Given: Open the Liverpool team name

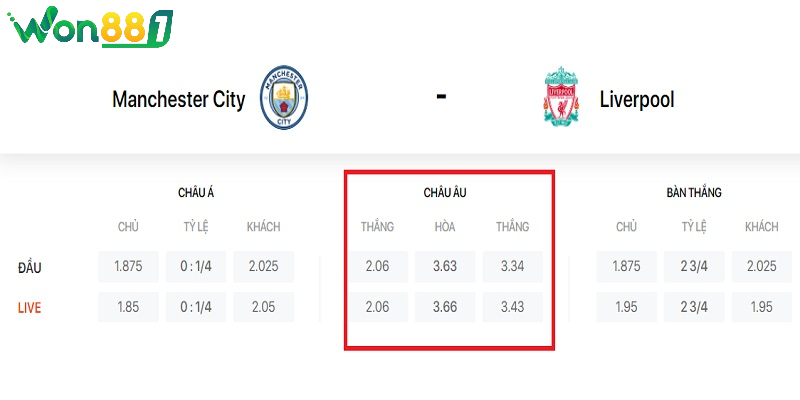Looking at the screenshot, I should coord(637,100).
